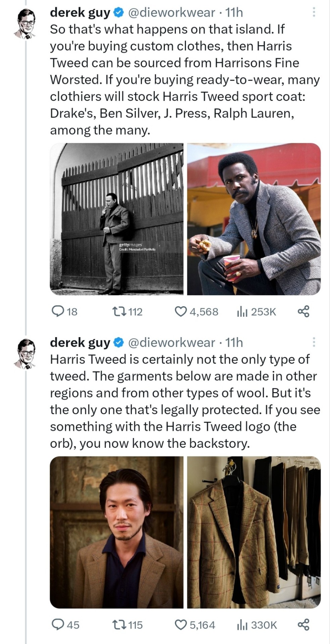
Task: Open the photo of the man holding a cup
Action: 254,219
